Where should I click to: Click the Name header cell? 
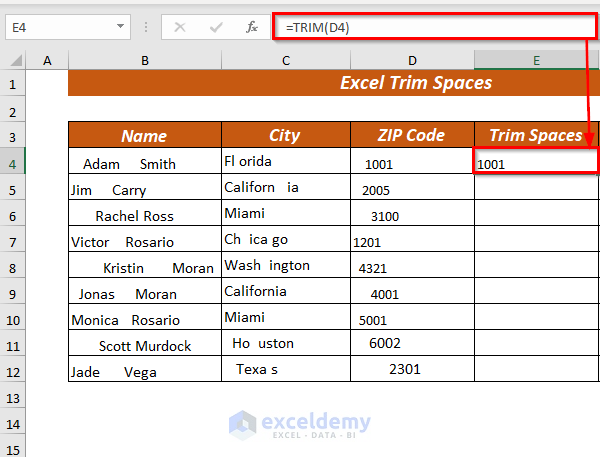click(145, 136)
